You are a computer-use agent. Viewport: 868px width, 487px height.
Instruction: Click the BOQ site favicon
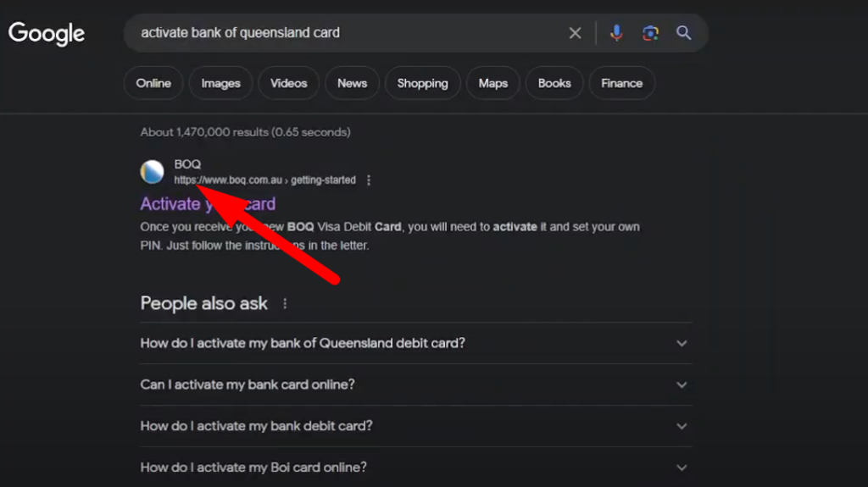pyautogui.click(x=153, y=172)
